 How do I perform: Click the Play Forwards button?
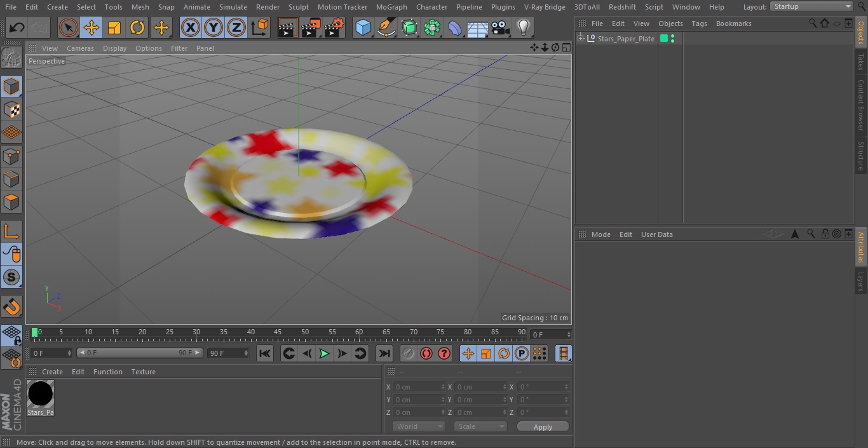(324, 353)
